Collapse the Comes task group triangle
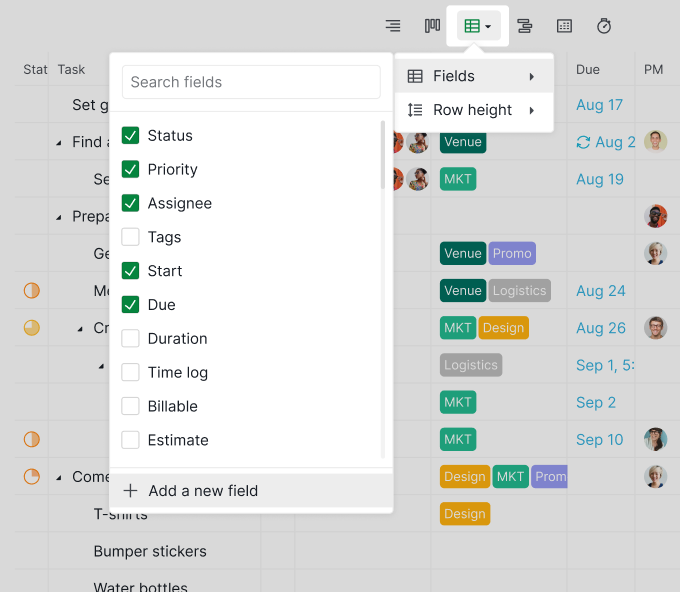680x592 pixels. coord(59,477)
